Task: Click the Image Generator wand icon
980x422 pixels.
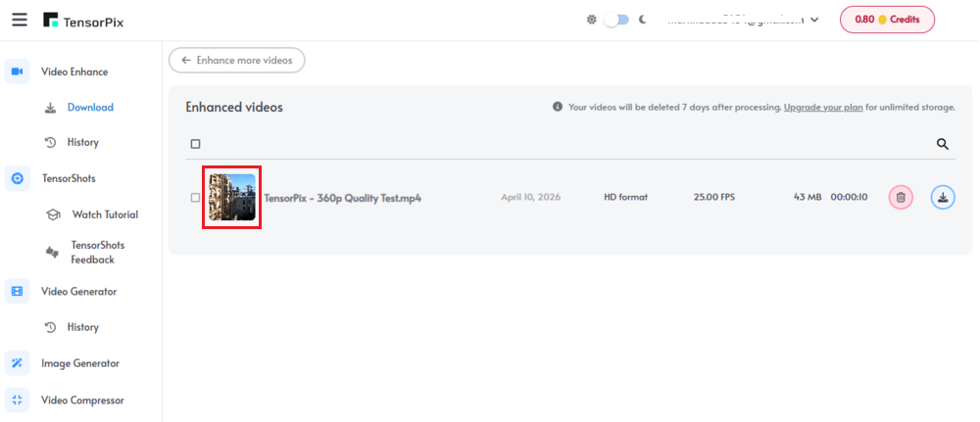Action: tap(17, 363)
